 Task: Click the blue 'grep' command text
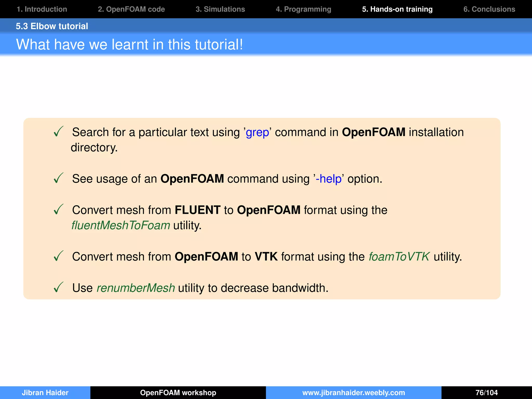257,132
